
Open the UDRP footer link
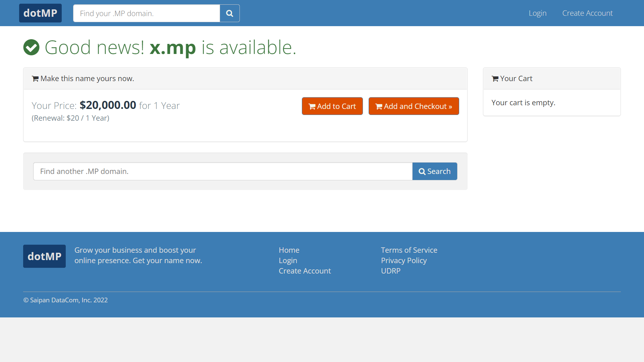click(390, 271)
